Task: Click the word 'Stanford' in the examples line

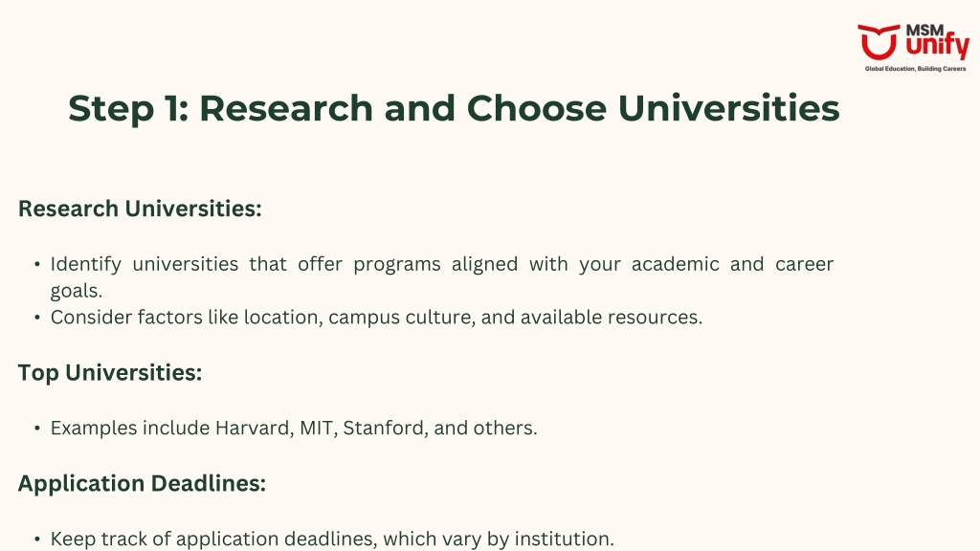Action: coord(385,428)
